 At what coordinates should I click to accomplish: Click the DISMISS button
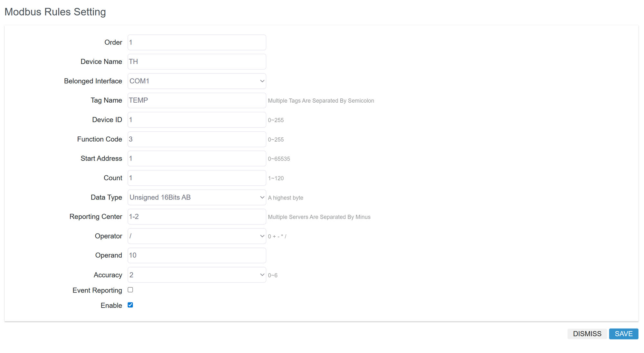click(x=587, y=334)
